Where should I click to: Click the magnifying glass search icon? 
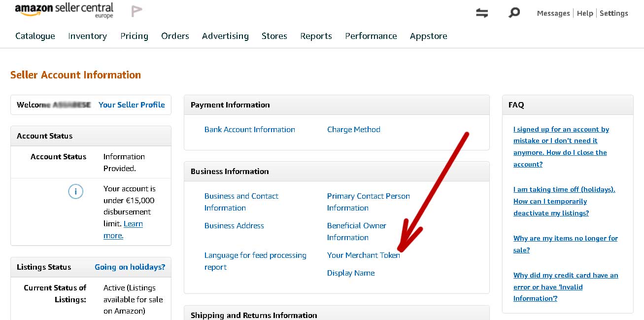pos(514,13)
